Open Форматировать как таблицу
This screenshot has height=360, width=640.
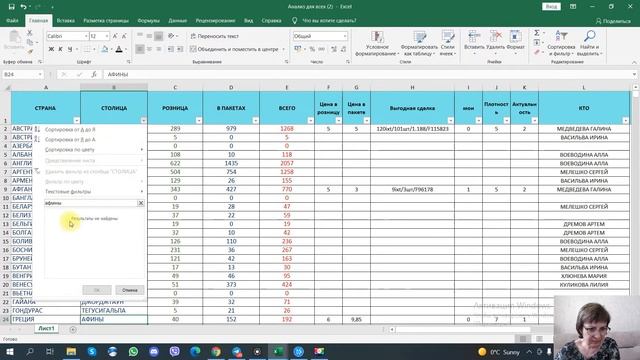click(419, 43)
